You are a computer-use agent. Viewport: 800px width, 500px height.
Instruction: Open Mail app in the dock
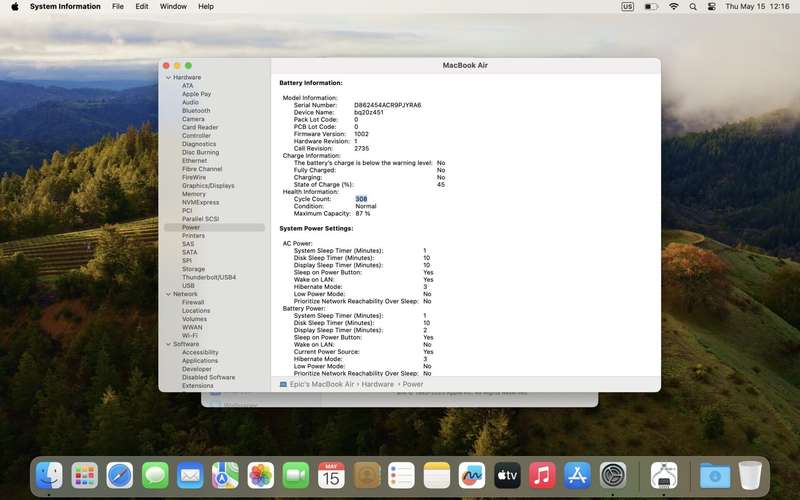pos(190,476)
